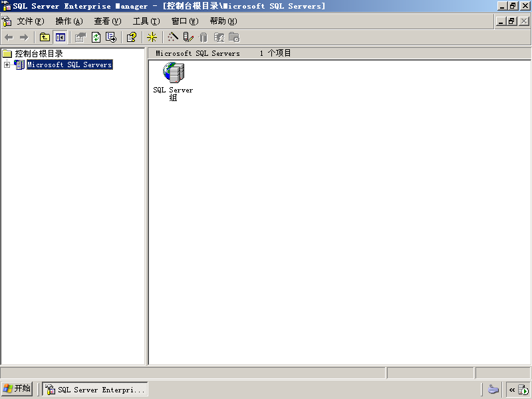Click the 1 个项目 item count
This screenshot has width=532, height=399.
pyautogui.click(x=275, y=53)
